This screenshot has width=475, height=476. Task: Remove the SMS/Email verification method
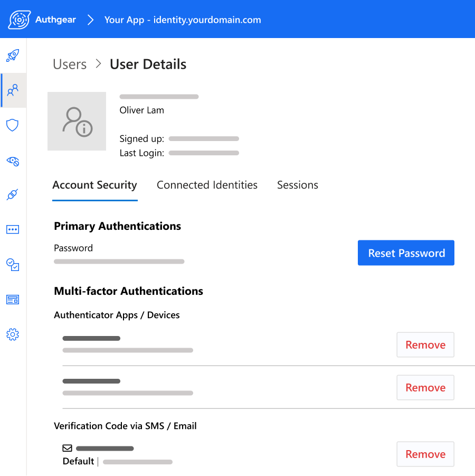click(425, 454)
